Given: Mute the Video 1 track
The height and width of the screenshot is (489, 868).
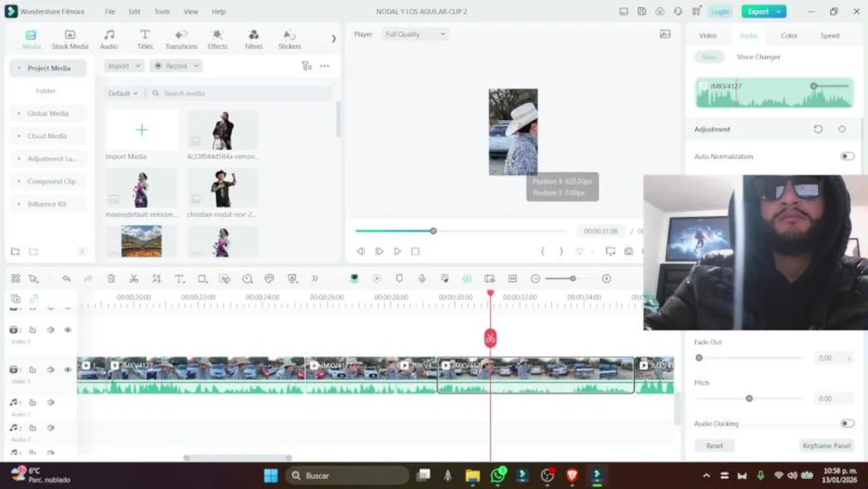Looking at the screenshot, I should coord(50,369).
